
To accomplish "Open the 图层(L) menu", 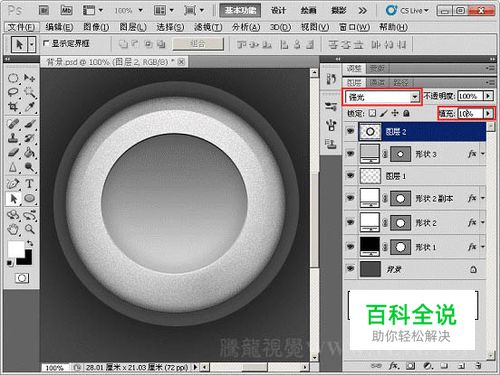I will tap(133, 27).
